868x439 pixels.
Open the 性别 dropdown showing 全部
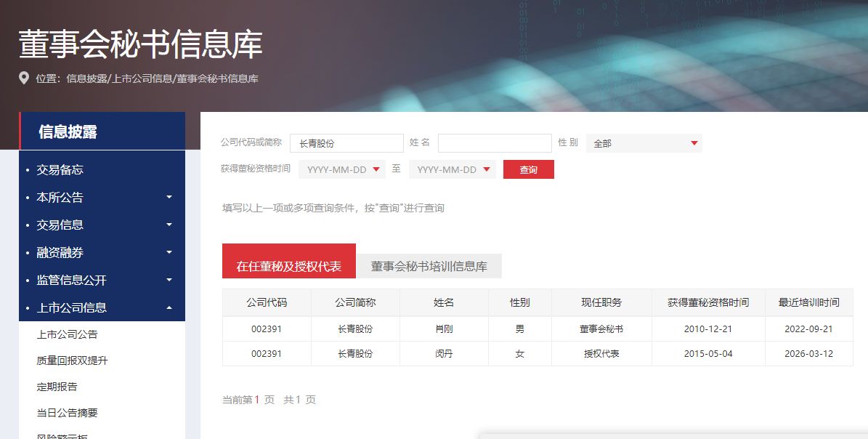point(644,143)
